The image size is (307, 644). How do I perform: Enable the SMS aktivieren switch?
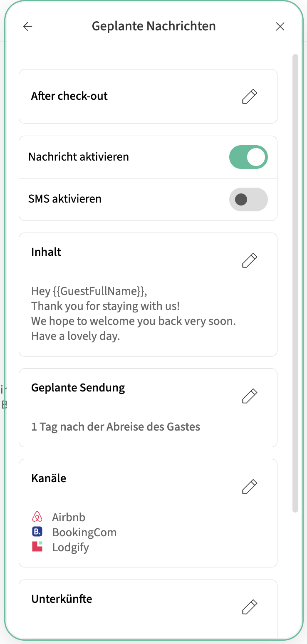(x=248, y=199)
